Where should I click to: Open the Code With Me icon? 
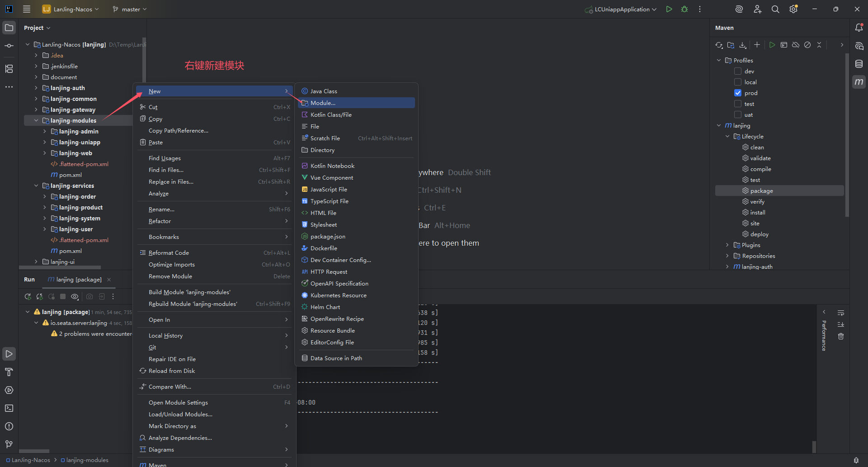coord(757,9)
